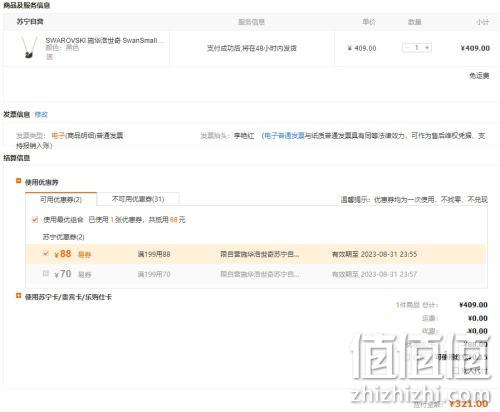Select the 满199用70 coupon condition text

click(154, 274)
